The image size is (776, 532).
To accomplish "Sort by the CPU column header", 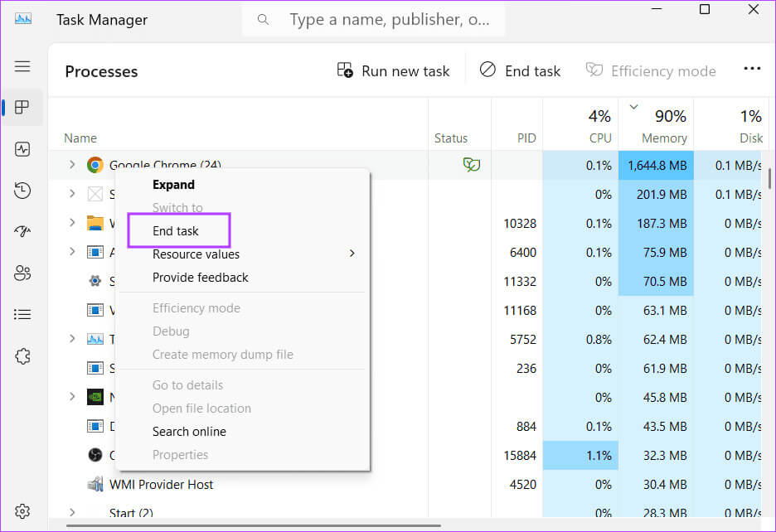I will click(x=600, y=138).
